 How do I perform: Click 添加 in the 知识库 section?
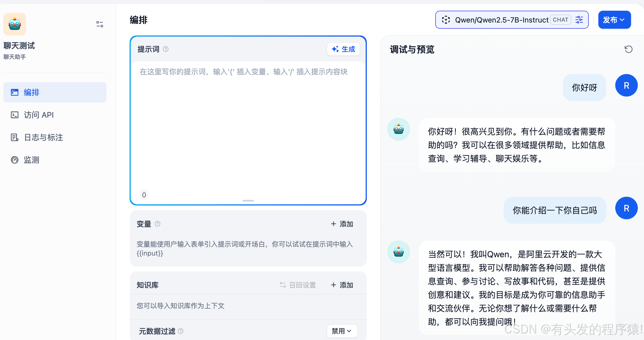(342, 285)
